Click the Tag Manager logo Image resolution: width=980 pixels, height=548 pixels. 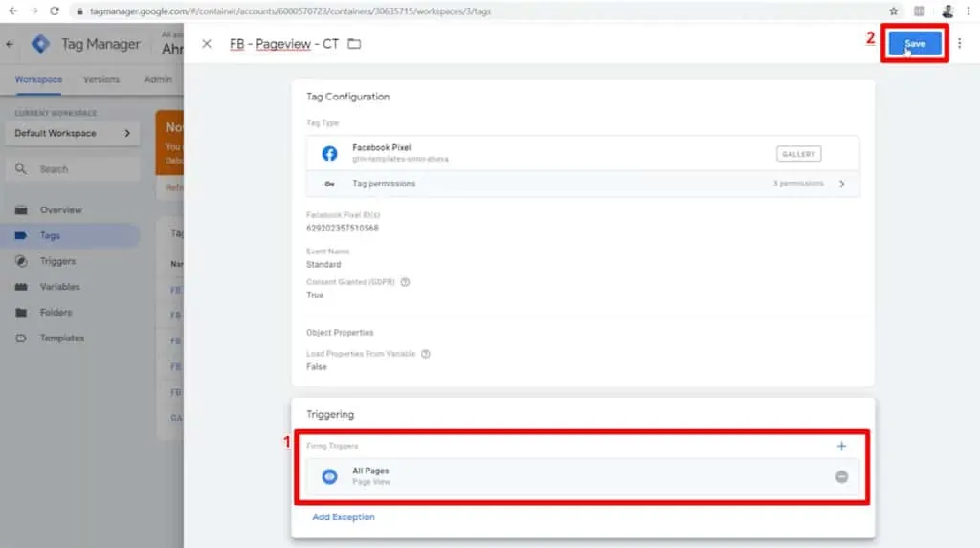tap(40, 44)
